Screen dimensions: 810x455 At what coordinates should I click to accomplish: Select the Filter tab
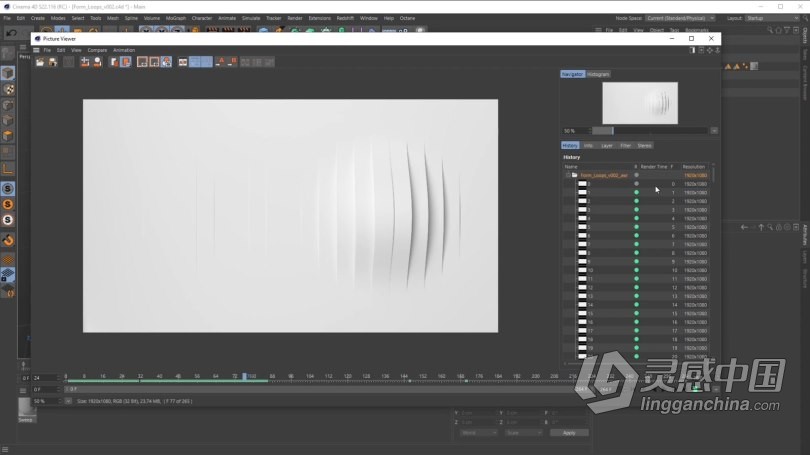[x=626, y=146]
